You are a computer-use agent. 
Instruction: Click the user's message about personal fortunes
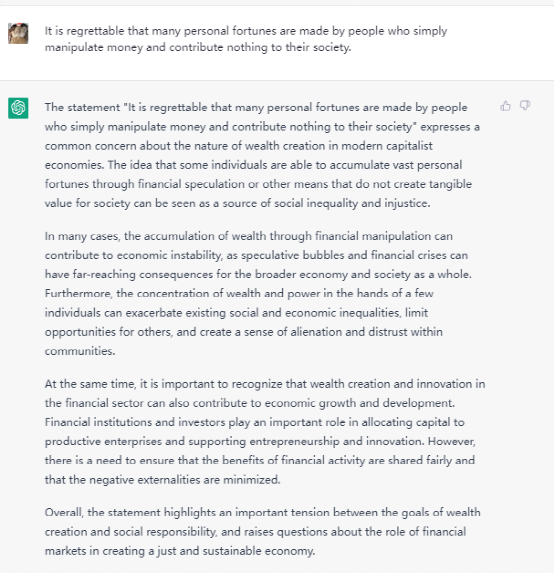click(246, 39)
